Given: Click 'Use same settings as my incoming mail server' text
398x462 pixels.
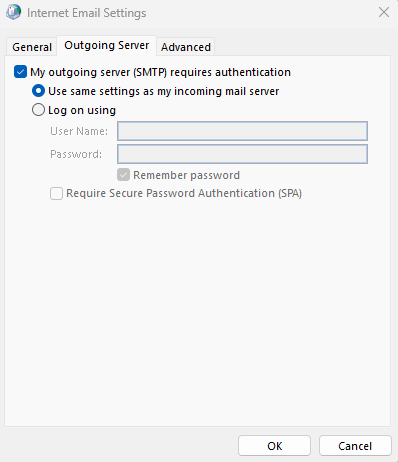Looking at the screenshot, I should [x=163, y=91].
